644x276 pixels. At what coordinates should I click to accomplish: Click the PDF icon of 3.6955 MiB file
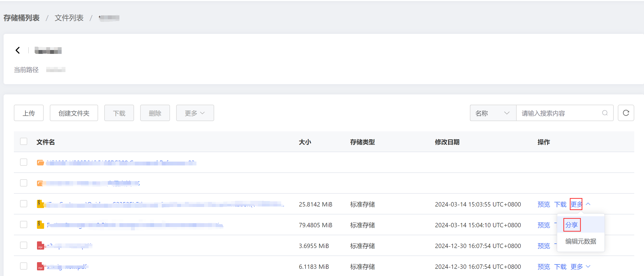pos(40,245)
